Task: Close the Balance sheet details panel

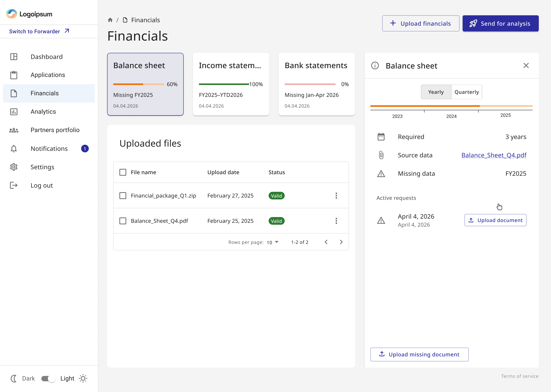Action: coord(526,65)
